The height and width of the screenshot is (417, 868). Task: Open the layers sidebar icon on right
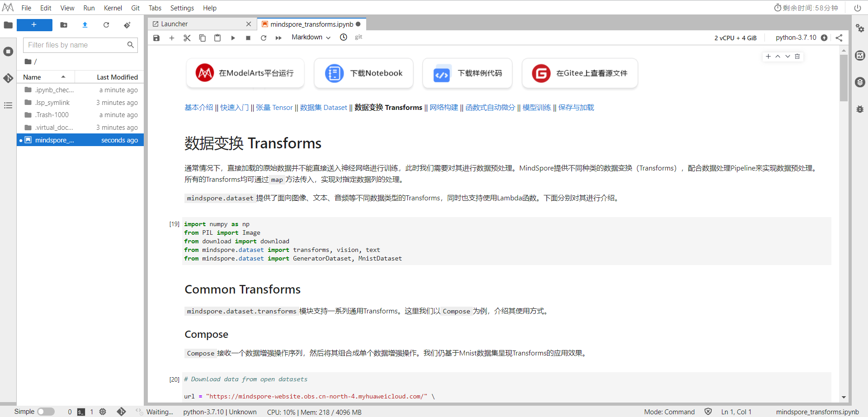click(860, 82)
